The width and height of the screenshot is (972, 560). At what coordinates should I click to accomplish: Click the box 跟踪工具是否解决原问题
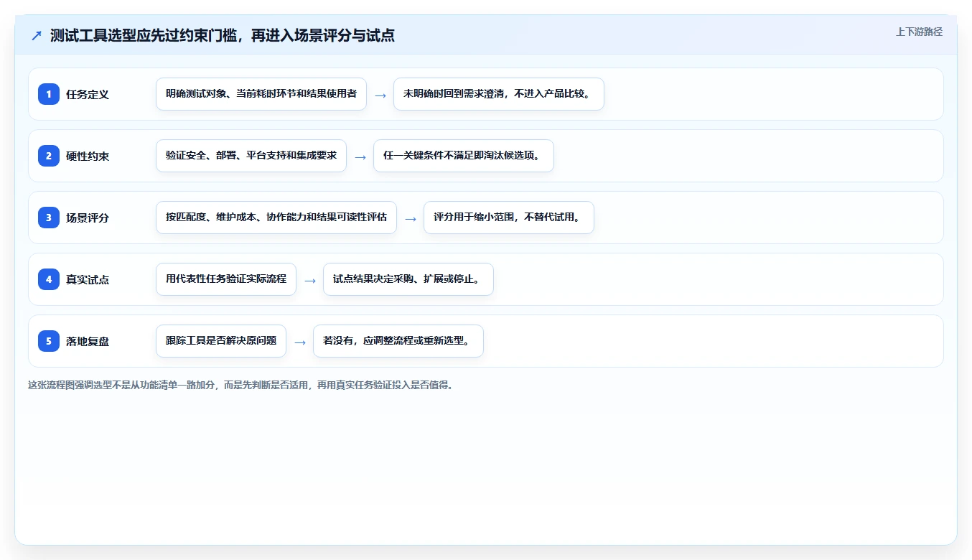(x=221, y=341)
